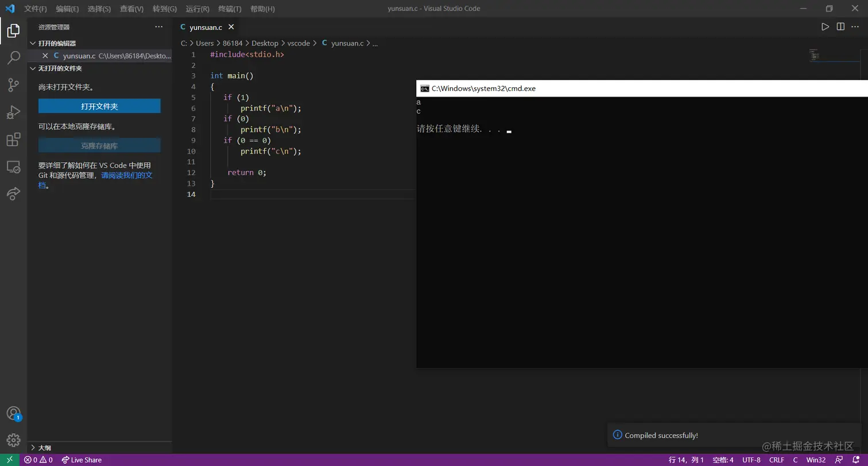Change indentation via 空格: 4
The image size is (868, 466).
(723, 460)
